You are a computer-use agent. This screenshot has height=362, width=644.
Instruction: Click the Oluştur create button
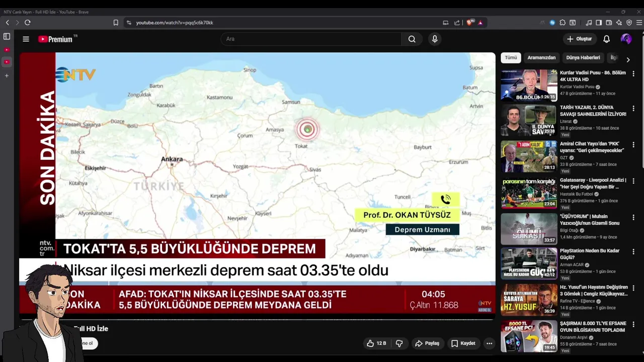pos(580,39)
